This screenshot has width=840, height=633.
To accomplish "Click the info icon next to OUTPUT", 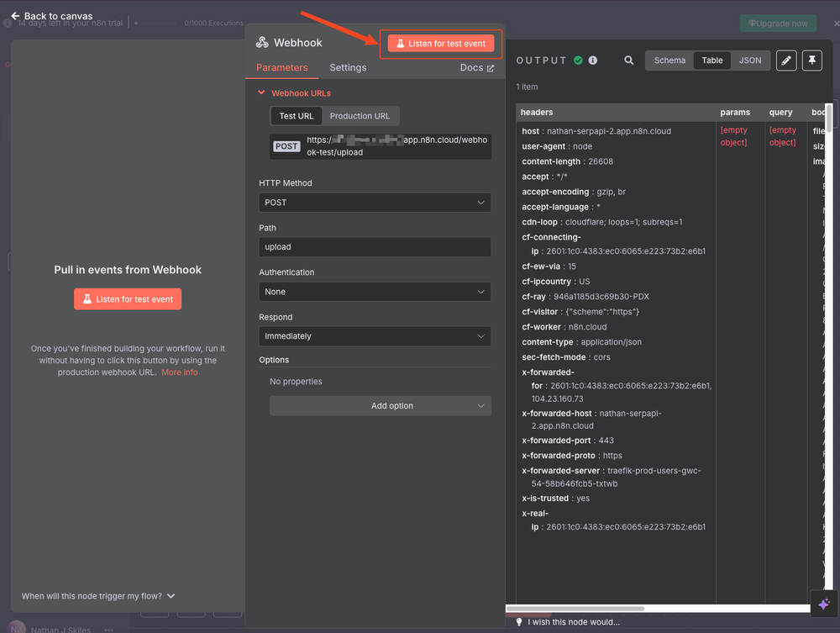I will (x=593, y=61).
